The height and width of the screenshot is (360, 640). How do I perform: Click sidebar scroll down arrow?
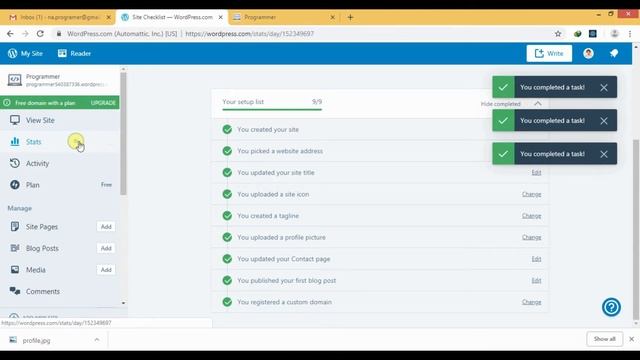(x=123, y=303)
